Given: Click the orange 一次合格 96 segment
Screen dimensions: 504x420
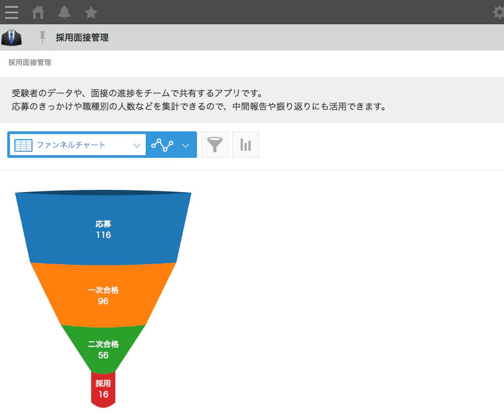Looking at the screenshot, I should coord(103,295).
